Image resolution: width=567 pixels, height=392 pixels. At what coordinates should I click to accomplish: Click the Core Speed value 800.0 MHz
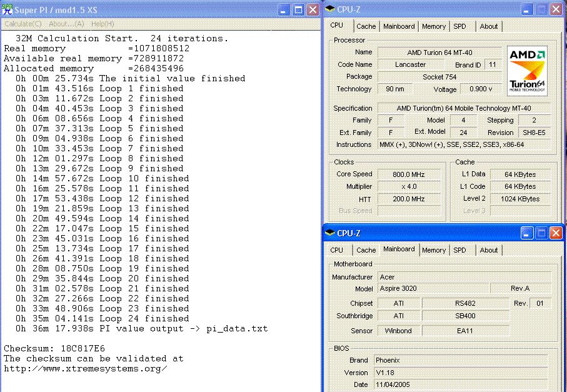pos(409,174)
